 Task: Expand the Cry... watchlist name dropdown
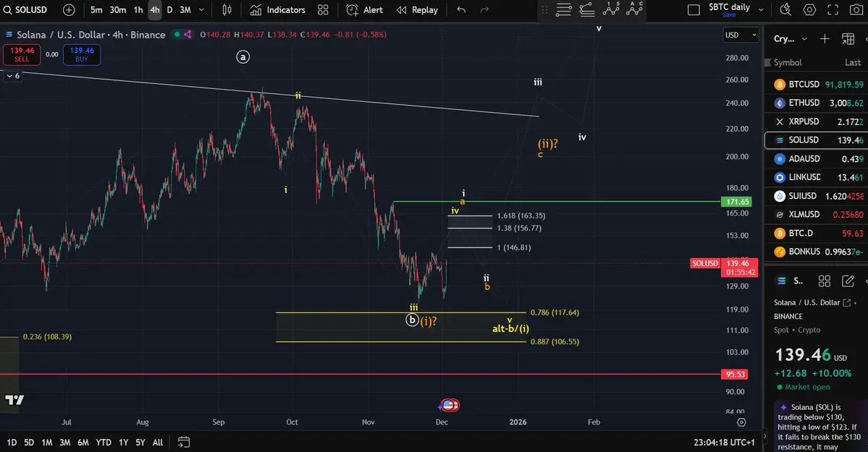790,39
